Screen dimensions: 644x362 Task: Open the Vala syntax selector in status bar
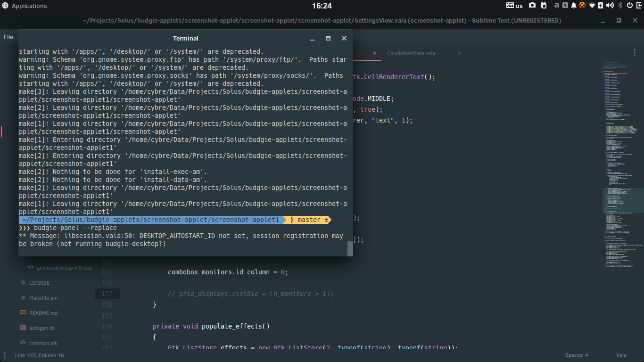pyautogui.click(x=621, y=355)
